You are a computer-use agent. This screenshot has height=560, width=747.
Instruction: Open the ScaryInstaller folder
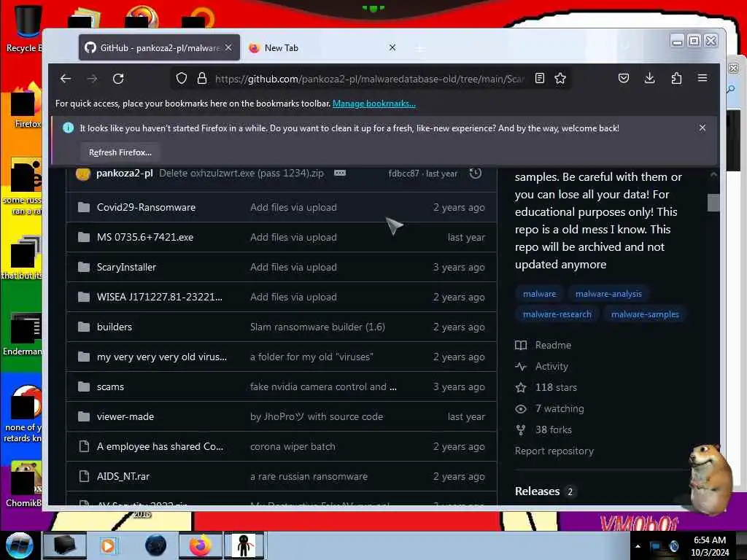126,267
